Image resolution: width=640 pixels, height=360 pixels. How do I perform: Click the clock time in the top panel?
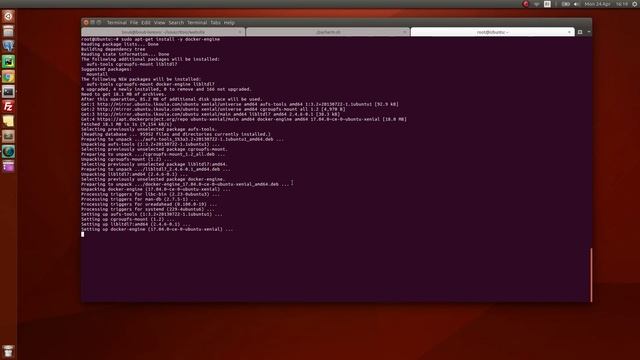tap(622, 4)
